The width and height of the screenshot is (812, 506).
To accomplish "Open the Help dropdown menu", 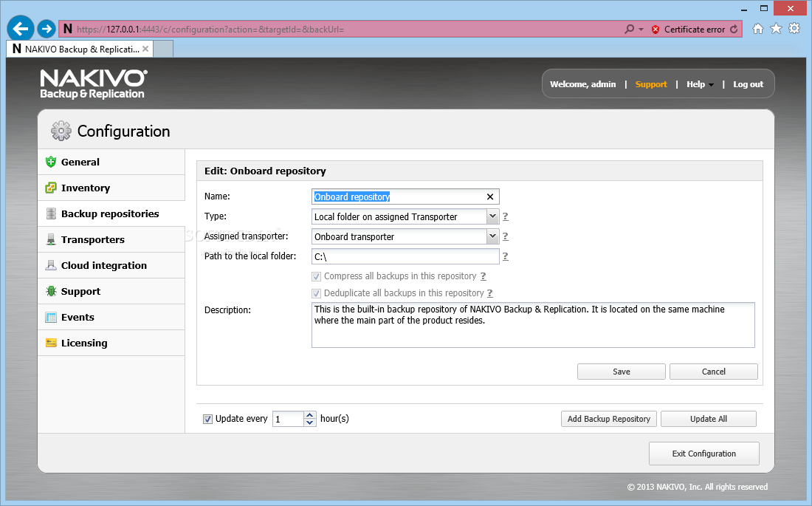I will coord(700,84).
